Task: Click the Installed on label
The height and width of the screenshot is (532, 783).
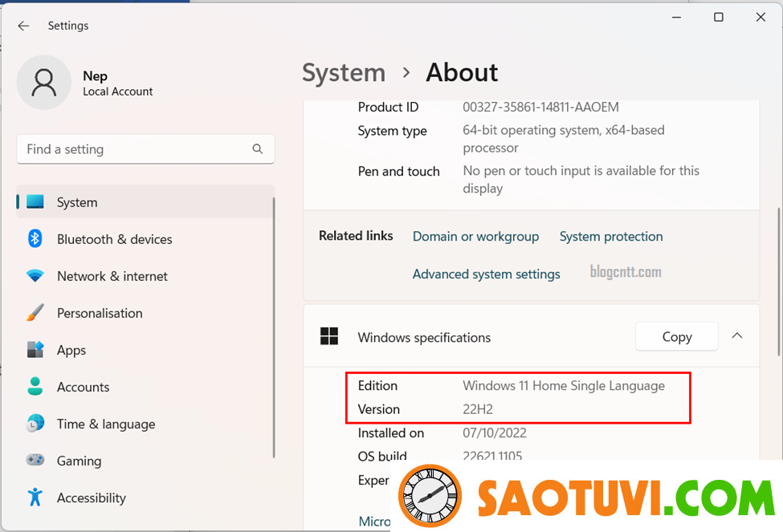Action: pyautogui.click(x=390, y=433)
